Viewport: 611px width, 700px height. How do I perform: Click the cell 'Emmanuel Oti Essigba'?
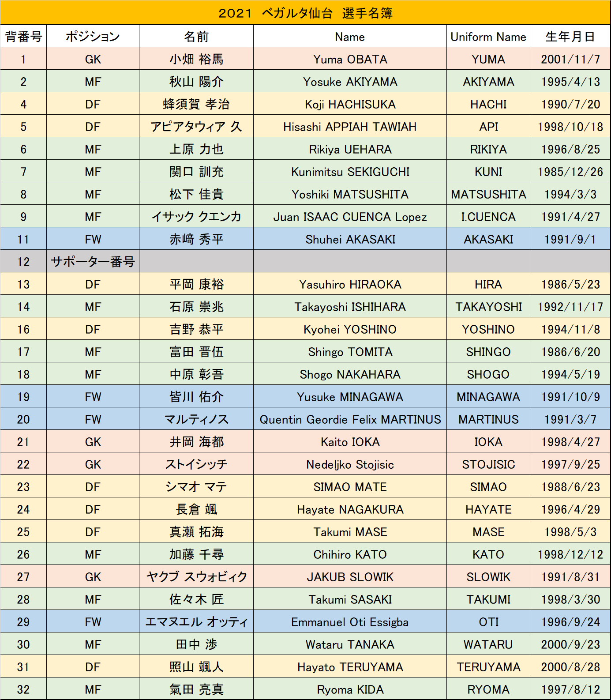coord(350,621)
